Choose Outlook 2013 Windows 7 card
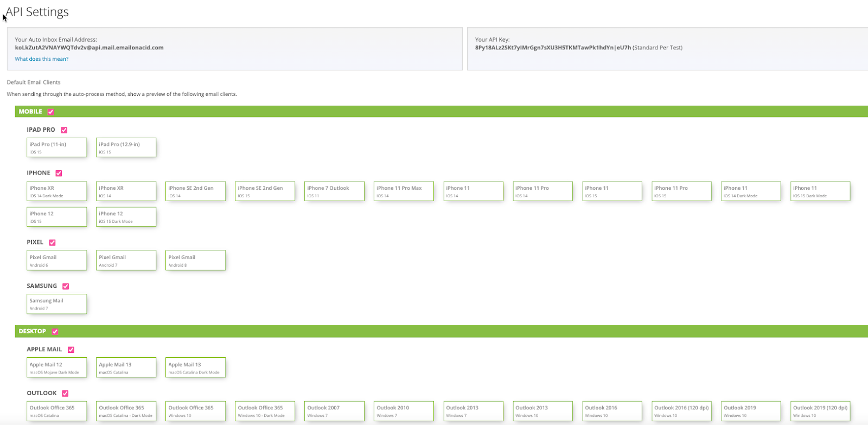 474,411
